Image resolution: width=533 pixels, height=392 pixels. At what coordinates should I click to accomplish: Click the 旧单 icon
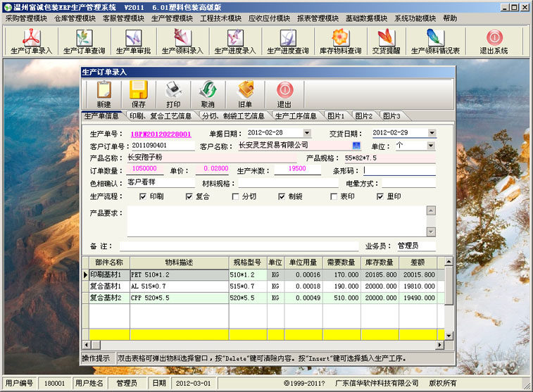245,94
